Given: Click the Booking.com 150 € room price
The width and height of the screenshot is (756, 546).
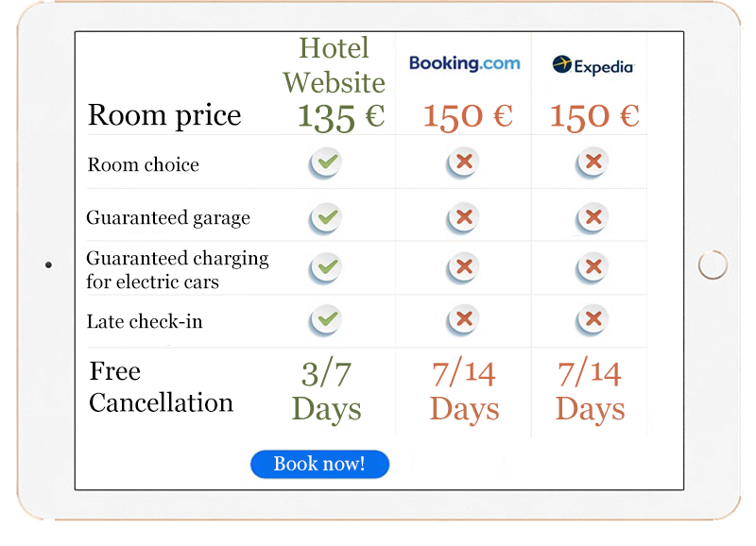Looking at the screenshot, I should click(468, 116).
